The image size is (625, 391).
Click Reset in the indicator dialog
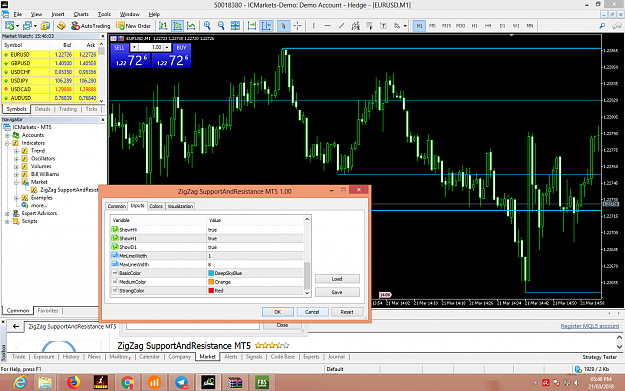(x=347, y=312)
